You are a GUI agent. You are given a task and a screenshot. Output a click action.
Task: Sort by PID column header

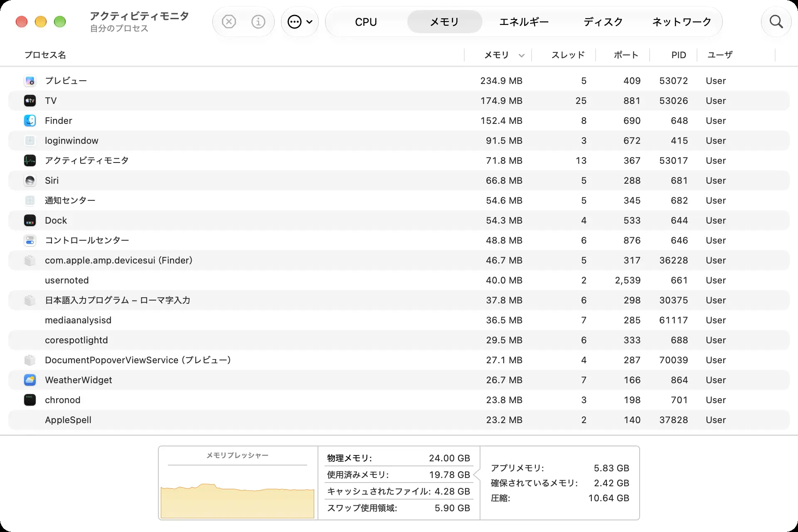[679, 55]
